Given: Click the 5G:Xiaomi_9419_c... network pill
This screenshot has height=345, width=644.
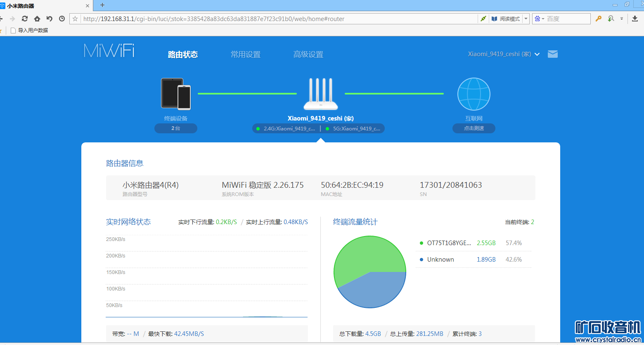Looking at the screenshot, I should (x=353, y=128).
